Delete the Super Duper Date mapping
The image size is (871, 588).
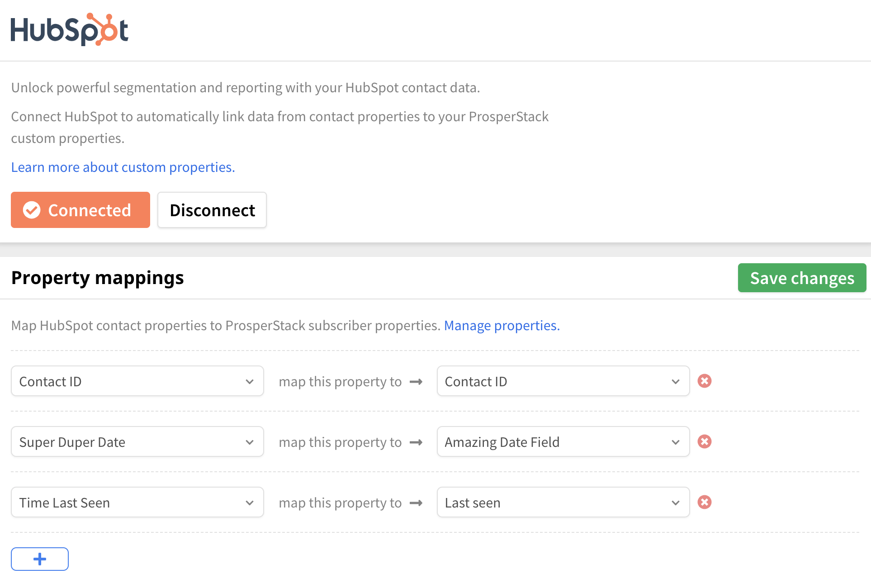click(704, 441)
